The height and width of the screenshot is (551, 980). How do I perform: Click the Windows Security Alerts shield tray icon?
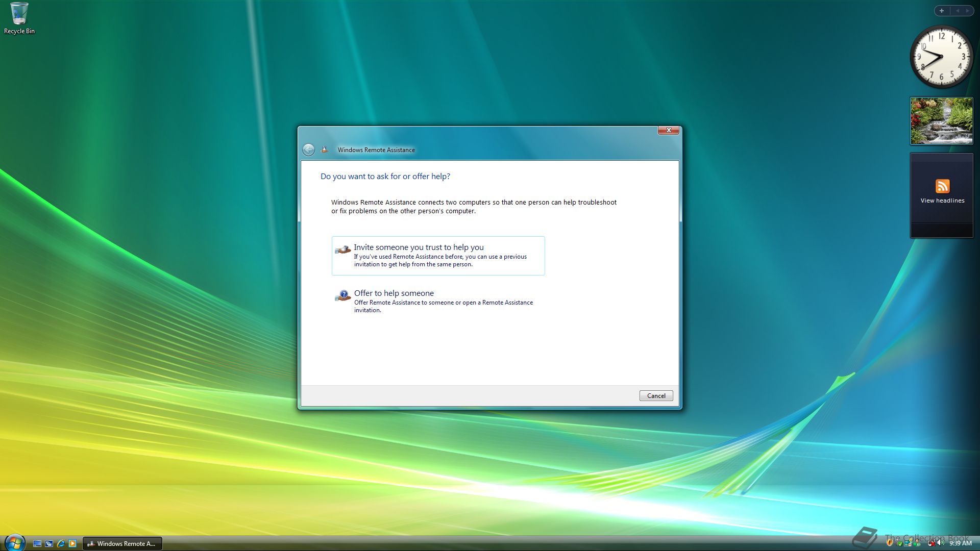tap(890, 543)
